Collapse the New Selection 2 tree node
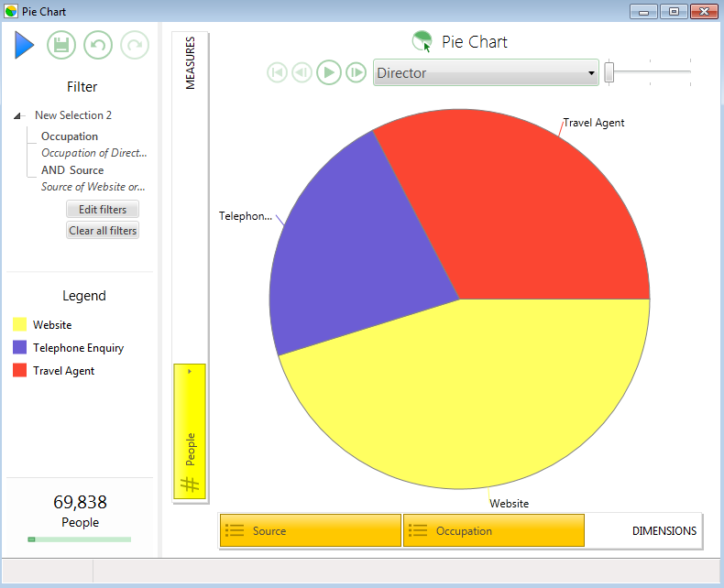 click(17, 115)
